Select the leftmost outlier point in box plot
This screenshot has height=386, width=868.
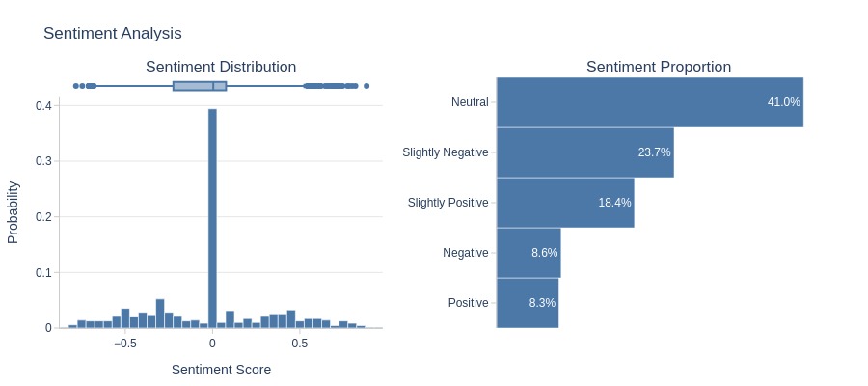[x=76, y=86]
